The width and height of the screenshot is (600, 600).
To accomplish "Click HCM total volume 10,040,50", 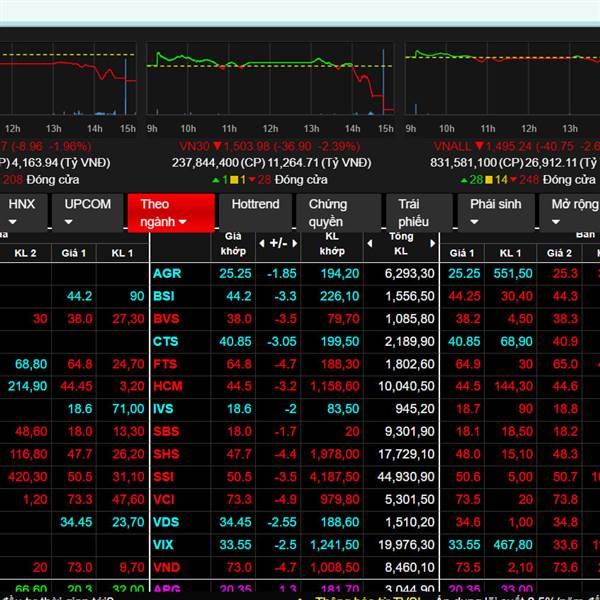I will pyautogui.click(x=406, y=386).
